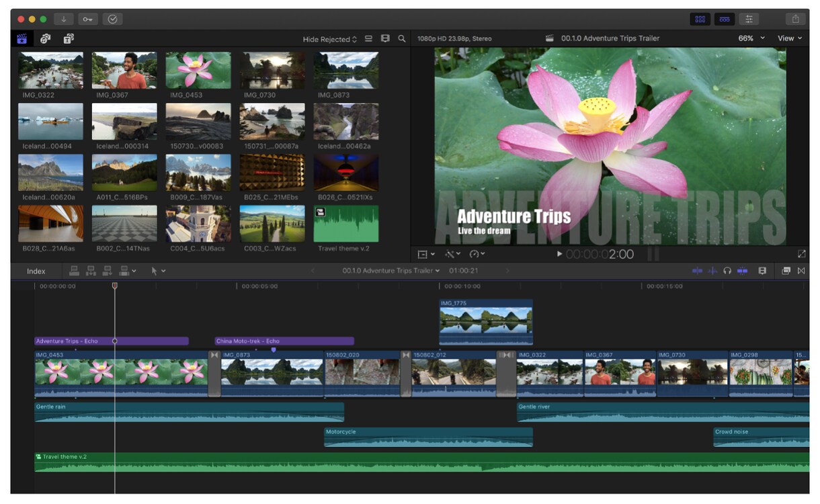Screen dimensions: 820x504
Task: Click the import media arrow button
Action: tap(64, 19)
